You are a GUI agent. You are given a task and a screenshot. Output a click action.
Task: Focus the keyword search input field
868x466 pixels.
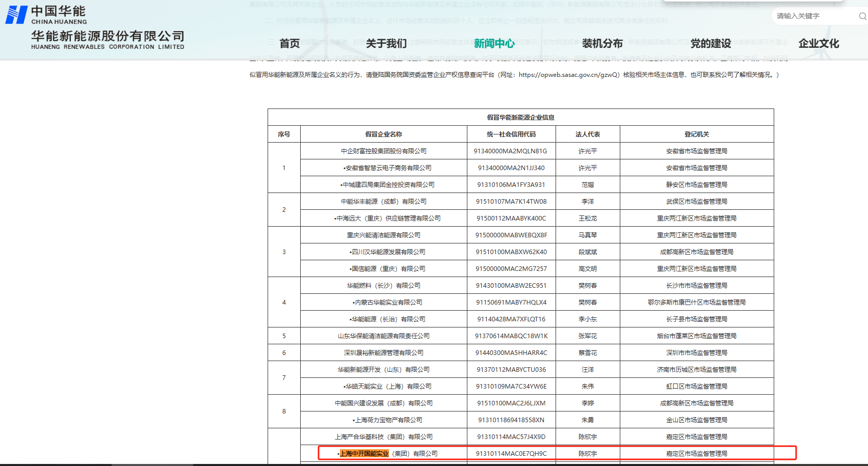tap(816, 16)
